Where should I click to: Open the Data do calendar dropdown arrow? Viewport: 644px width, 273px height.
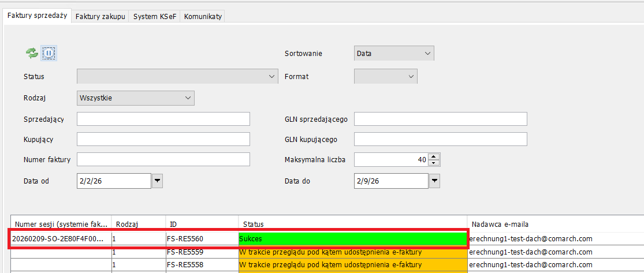click(x=434, y=181)
